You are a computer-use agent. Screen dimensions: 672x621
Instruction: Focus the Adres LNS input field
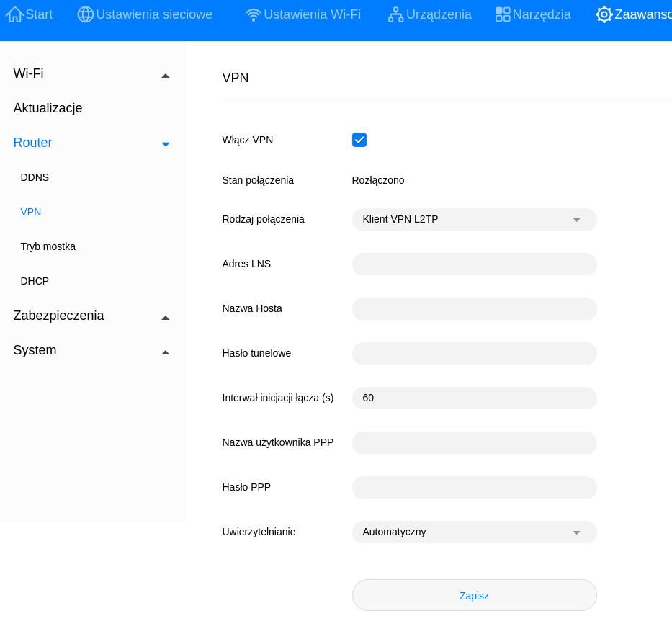click(x=475, y=264)
